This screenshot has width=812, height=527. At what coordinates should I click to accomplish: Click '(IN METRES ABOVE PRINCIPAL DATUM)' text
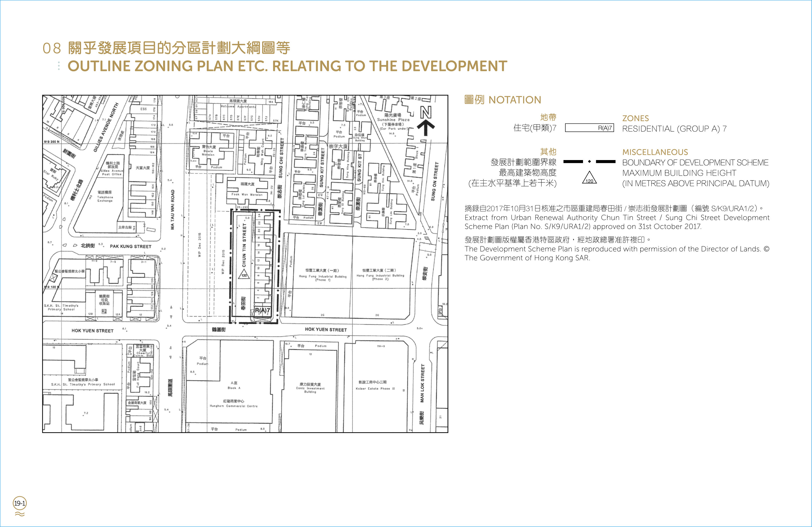click(x=696, y=183)
